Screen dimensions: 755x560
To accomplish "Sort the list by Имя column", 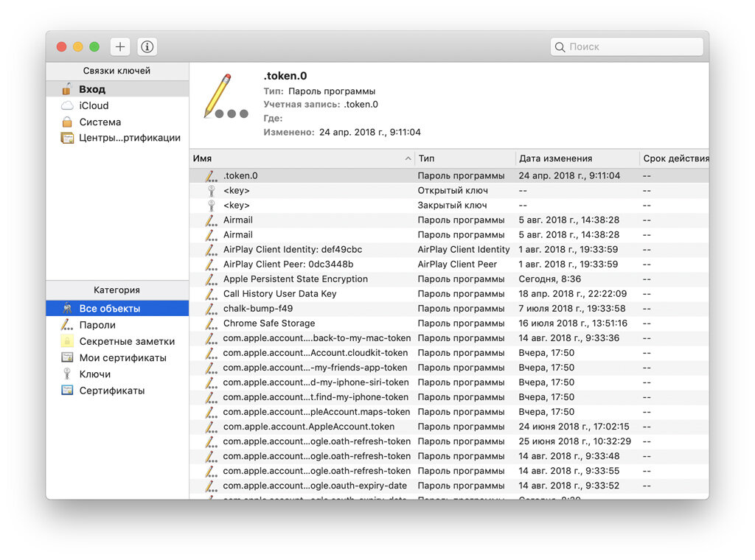I will point(302,158).
